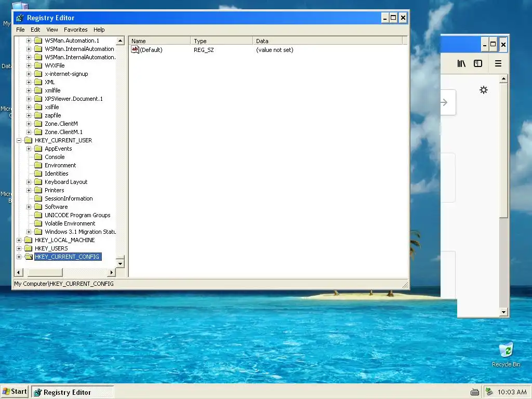The height and width of the screenshot is (399, 532).
Task: Expand the WVXFile key
Action: [29, 65]
